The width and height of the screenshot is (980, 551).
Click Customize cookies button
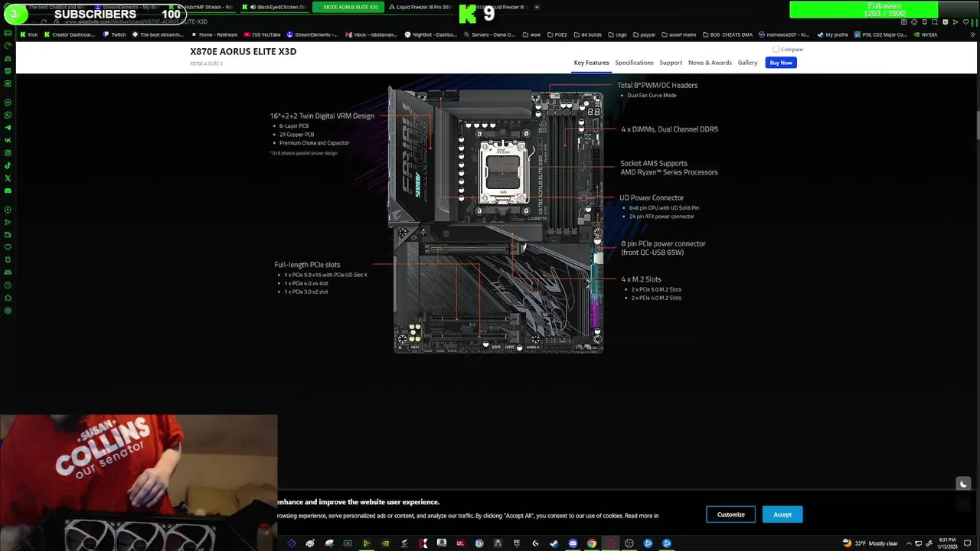(730, 514)
